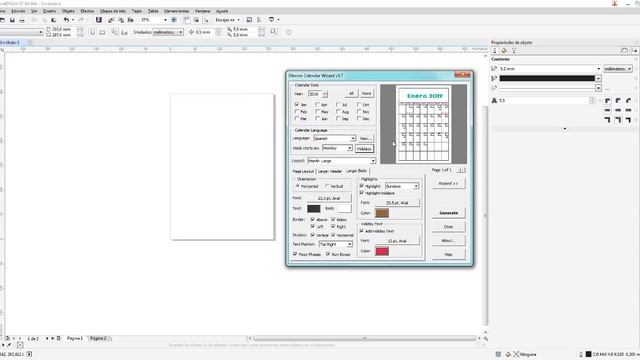The height and width of the screenshot is (360, 640).
Task: Choose the round corner icon in Contorno
Action: click(x=618, y=100)
